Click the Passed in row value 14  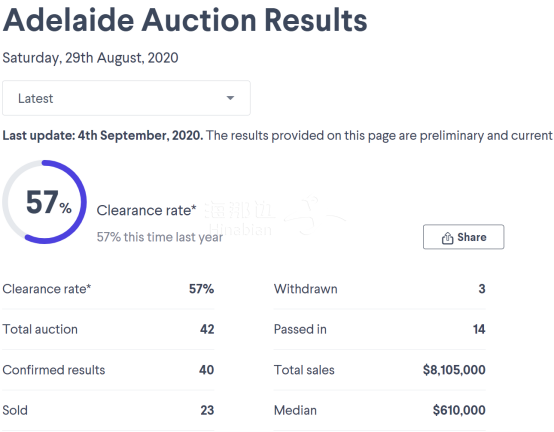click(479, 329)
